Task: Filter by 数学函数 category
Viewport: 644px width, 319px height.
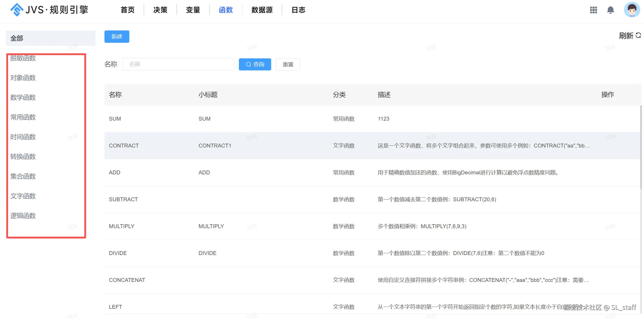Action: tap(23, 98)
